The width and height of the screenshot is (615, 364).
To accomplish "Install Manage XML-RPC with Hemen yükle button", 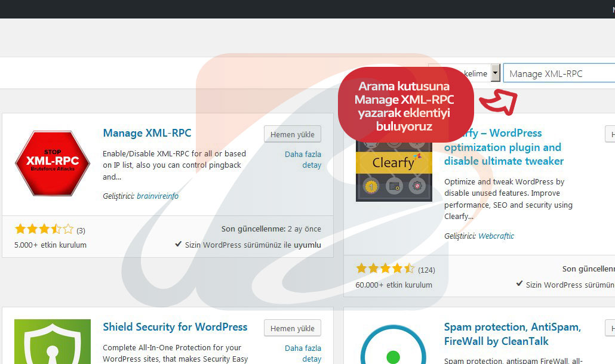I will click(x=293, y=134).
